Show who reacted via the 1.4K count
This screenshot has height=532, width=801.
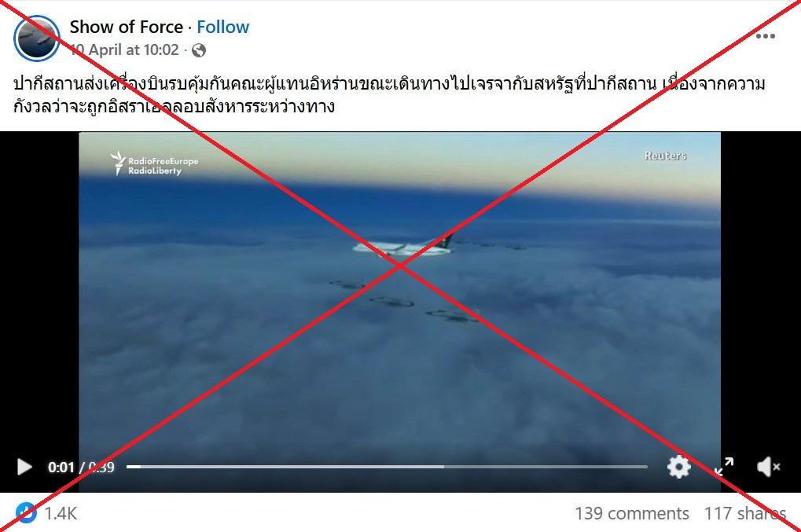coord(61,513)
